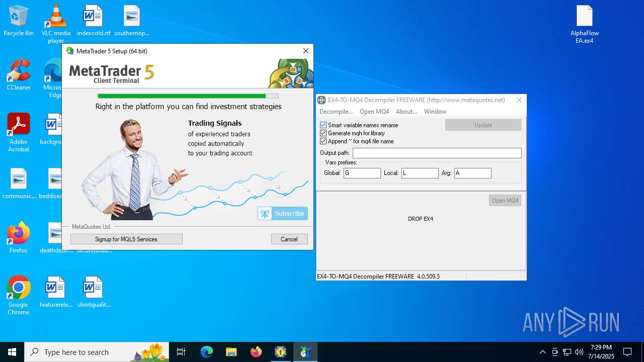Open the About... menu
644x362 pixels.
tap(407, 112)
